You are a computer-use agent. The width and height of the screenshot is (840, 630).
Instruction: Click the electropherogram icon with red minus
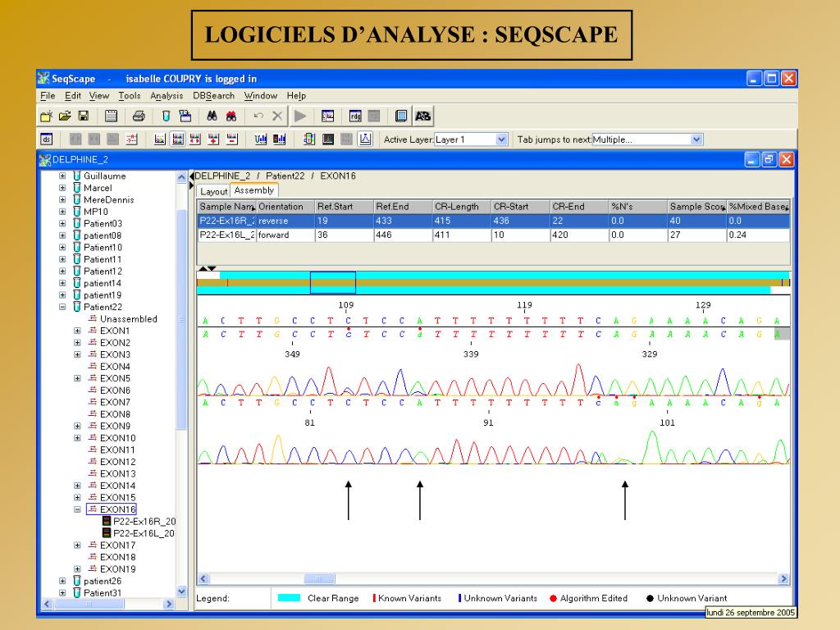coord(232,139)
